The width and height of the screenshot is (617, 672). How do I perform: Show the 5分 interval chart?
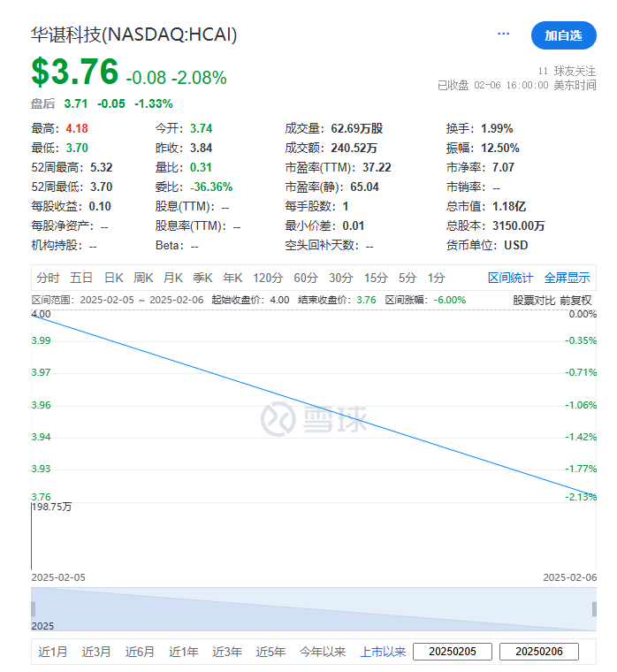coord(408,279)
